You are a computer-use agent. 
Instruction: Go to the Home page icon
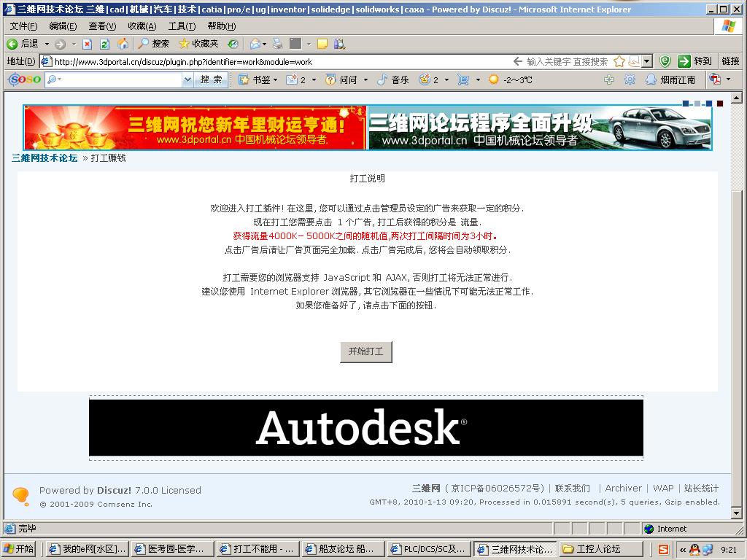pos(123,44)
